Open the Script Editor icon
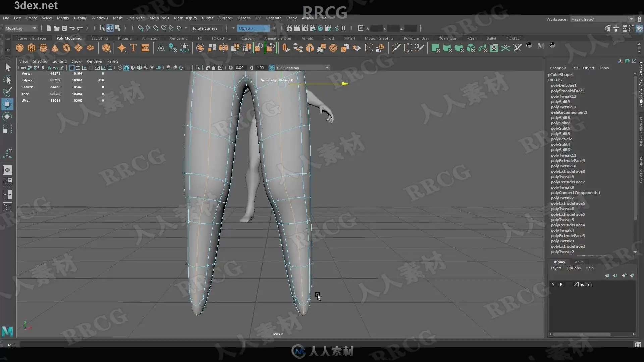This screenshot has height=362, width=644. point(638,345)
